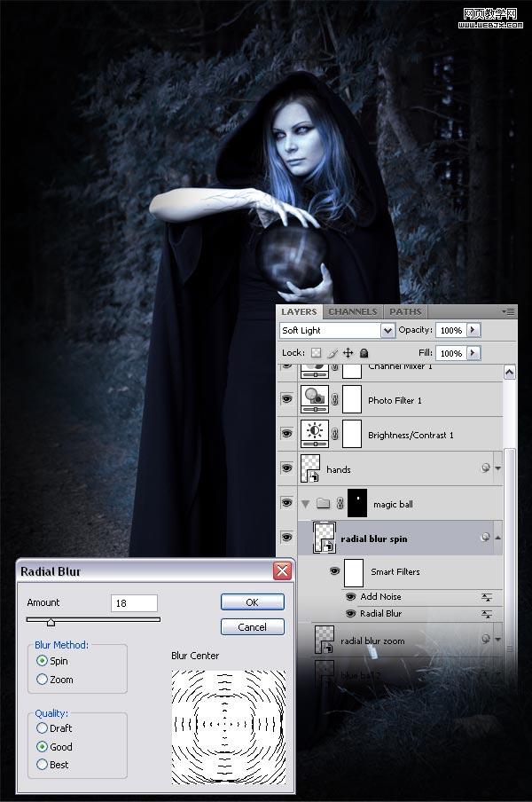Expand radial blur zoom filters arrow
This screenshot has height=802, width=532.
point(497,640)
